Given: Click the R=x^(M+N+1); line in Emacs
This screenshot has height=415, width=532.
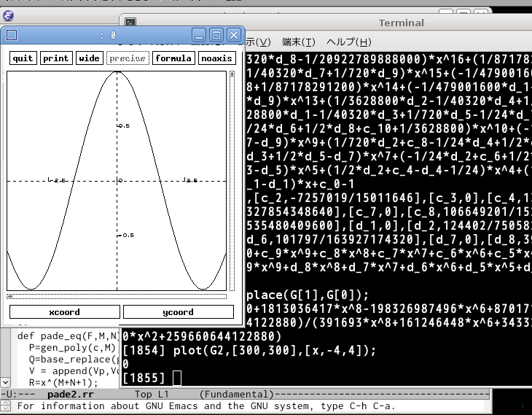Looking at the screenshot, I should point(63,383).
